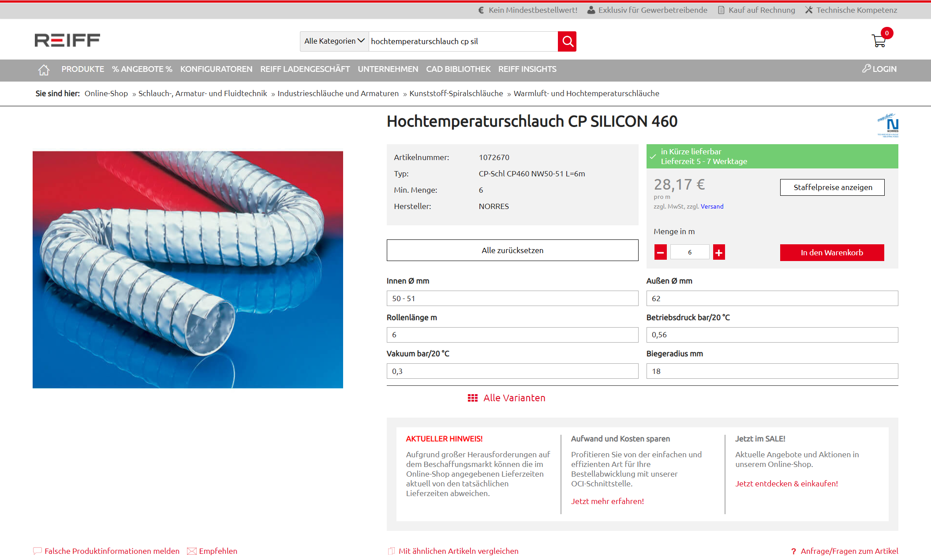Open the Vakuum bar/20 °C selector
Screen dimensions: 931x560
click(x=512, y=371)
